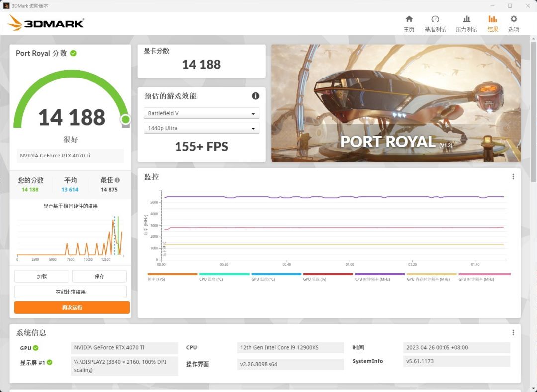Open the 压力测试 stress test tab
Viewport: 537px width, 392px height.
[466, 24]
